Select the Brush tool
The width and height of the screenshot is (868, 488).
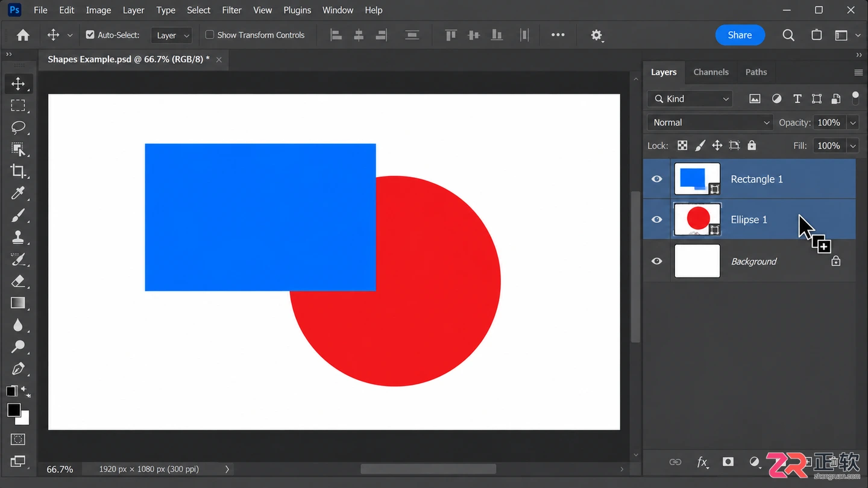pos(18,215)
